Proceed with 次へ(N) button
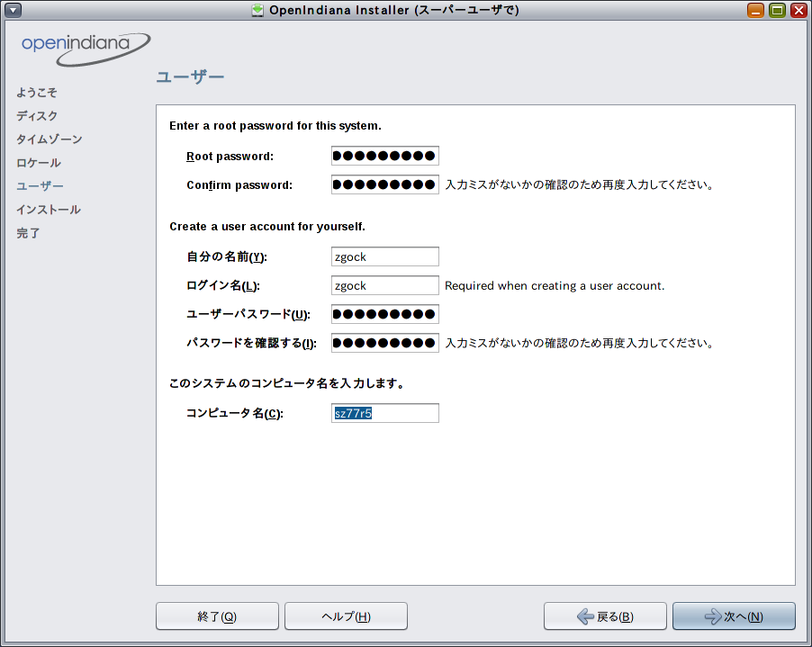This screenshot has width=812, height=647. [x=734, y=616]
